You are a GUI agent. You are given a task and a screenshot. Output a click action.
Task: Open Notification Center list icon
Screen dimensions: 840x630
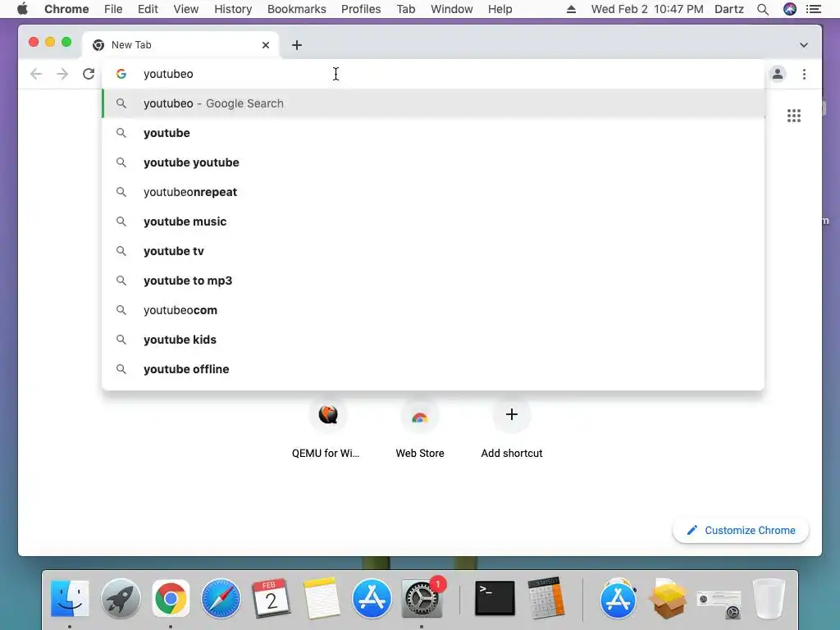(814, 9)
